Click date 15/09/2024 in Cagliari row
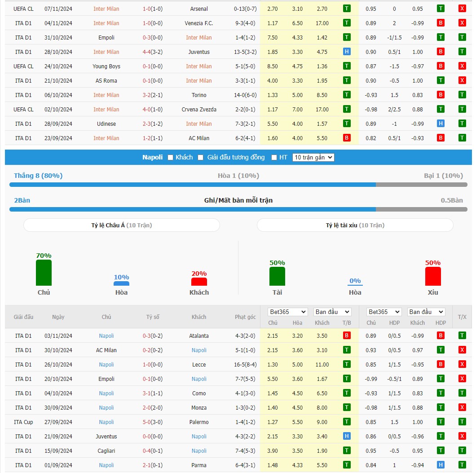Screen dimensions: 476x473 coord(58,451)
